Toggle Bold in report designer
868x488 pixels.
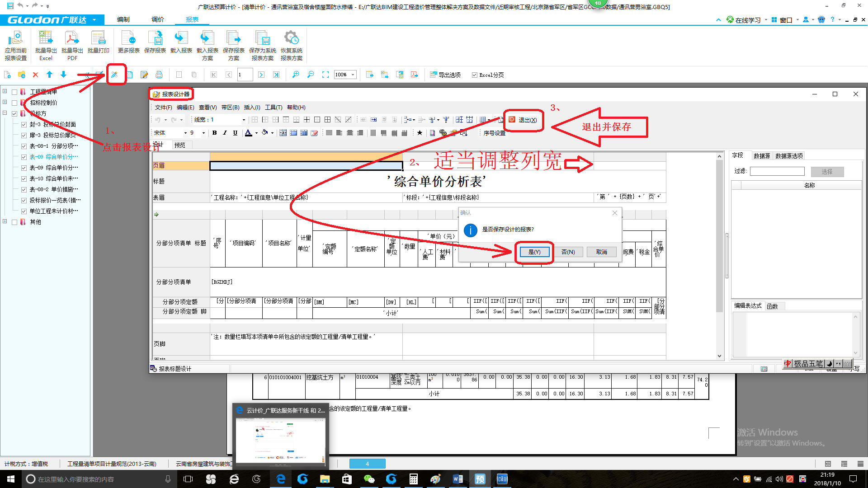point(215,132)
